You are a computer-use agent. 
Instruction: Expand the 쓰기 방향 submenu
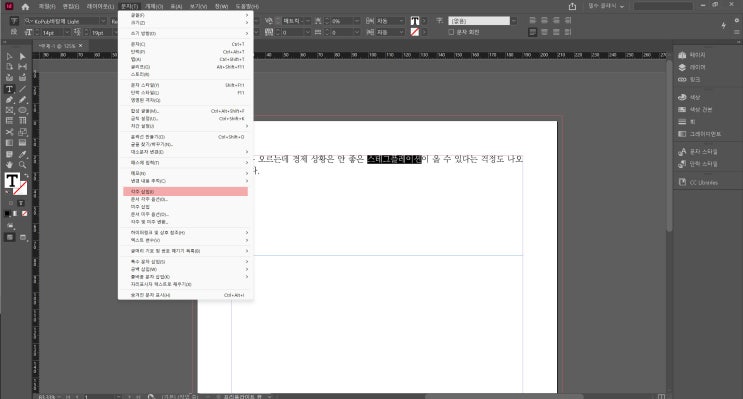(186, 34)
